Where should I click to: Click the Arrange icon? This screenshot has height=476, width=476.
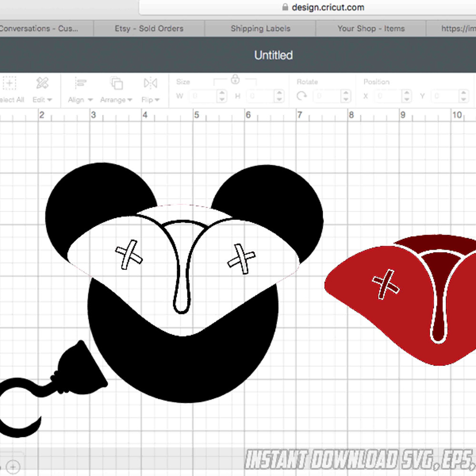(x=116, y=83)
